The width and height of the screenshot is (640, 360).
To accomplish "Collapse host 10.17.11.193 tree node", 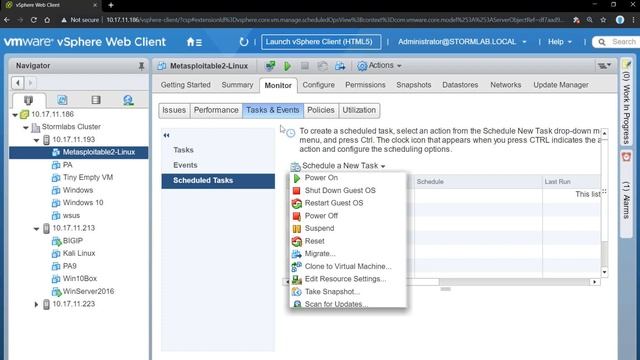I will point(36,140).
